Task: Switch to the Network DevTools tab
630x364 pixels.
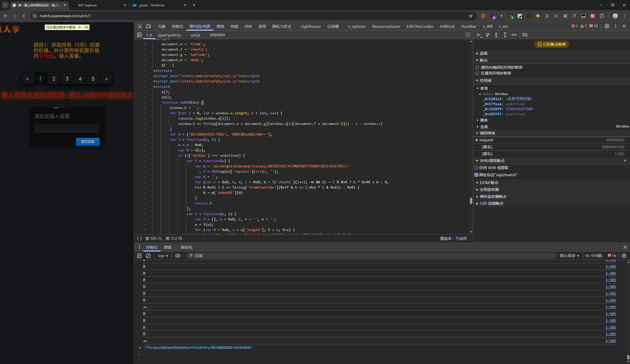Action: pos(220,26)
